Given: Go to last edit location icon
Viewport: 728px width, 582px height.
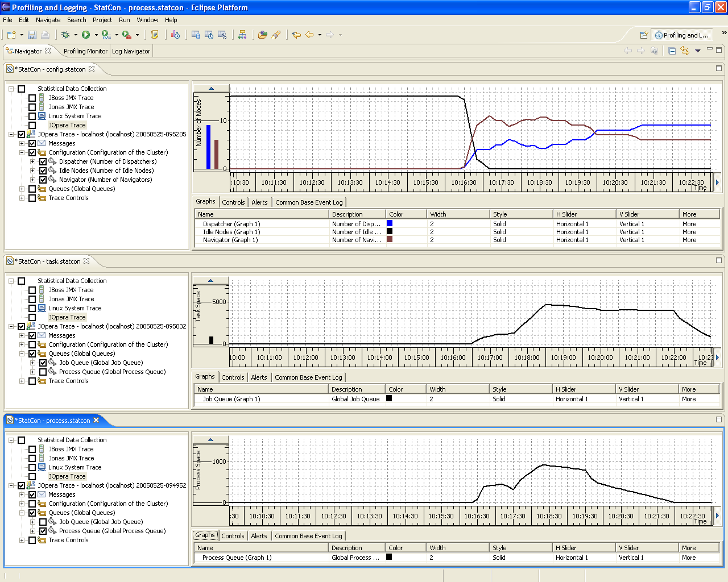Looking at the screenshot, I should click(x=296, y=35).
